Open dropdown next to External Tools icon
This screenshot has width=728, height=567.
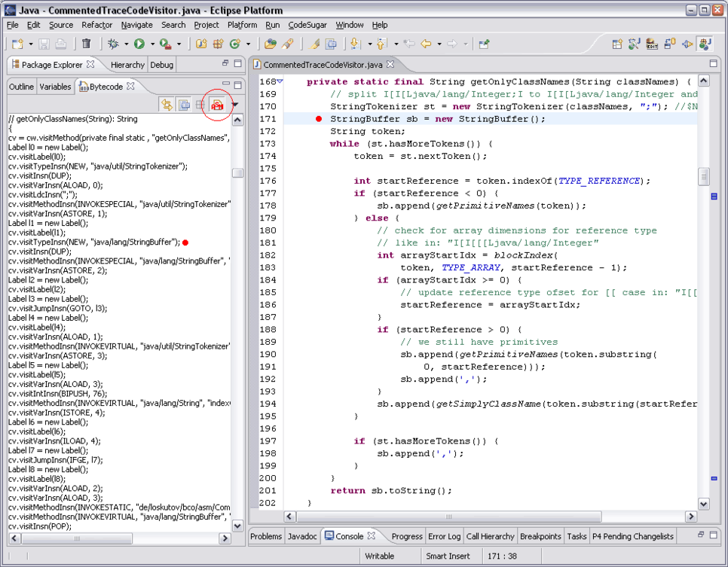point(179,44)
